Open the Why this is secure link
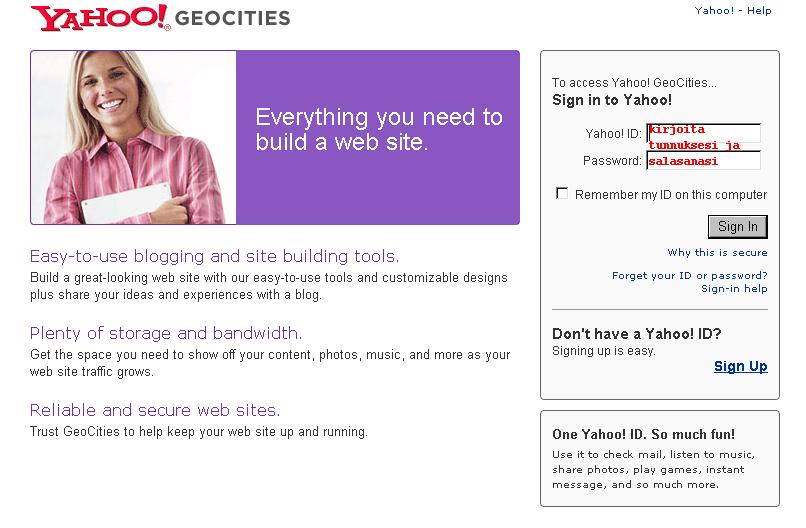 [717, 253]
